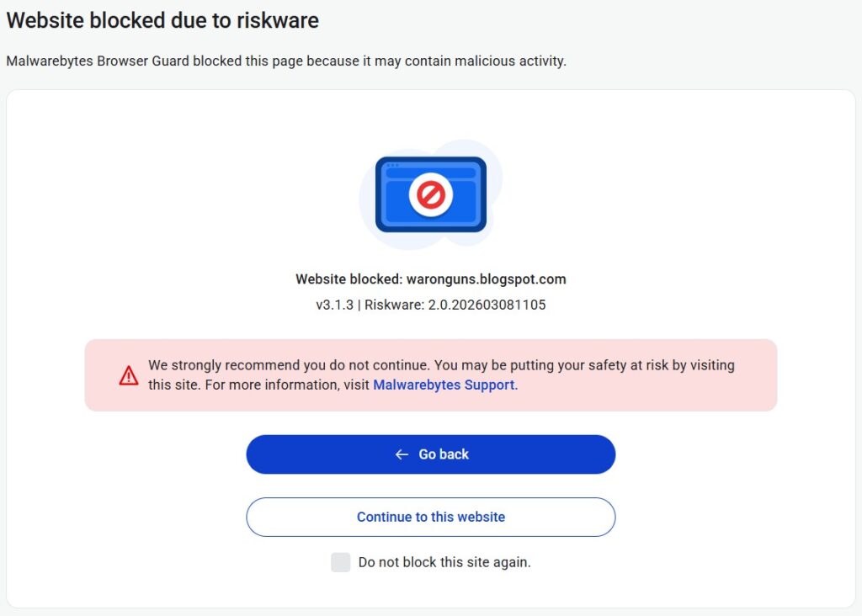This screenshot has height=616, width=862.
Task: Click the v3.1.3 version number
Action: [x=334, y=305]
